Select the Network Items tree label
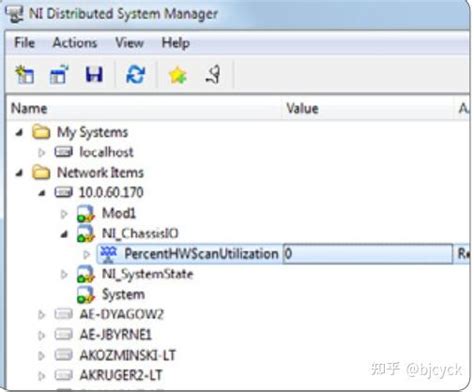The width and height of the screenshot is (474, 392). [100, 173]
